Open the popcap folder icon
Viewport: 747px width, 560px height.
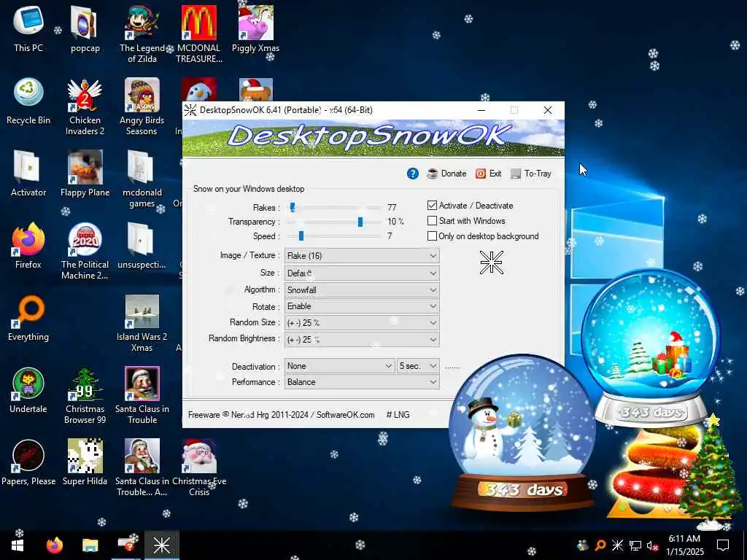click(x=85, y=28)
